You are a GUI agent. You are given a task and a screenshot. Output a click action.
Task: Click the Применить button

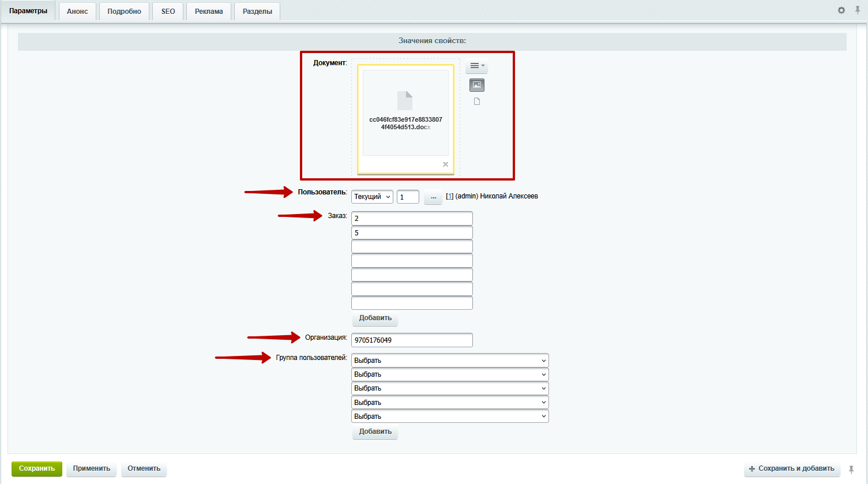click(92, 468)
